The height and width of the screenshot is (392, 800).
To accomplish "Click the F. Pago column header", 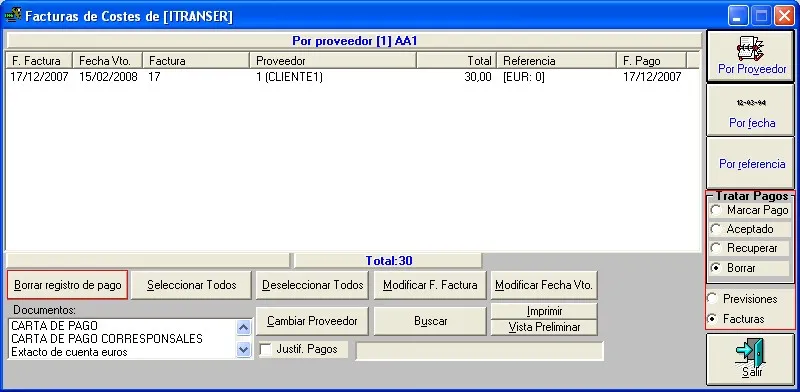I will pos(652,61).
